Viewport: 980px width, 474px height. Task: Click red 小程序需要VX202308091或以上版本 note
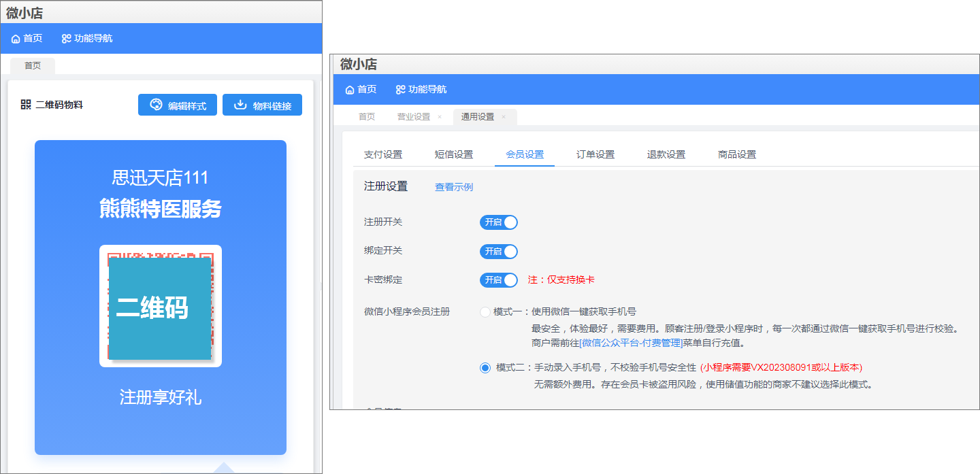[x=781, y=368]
